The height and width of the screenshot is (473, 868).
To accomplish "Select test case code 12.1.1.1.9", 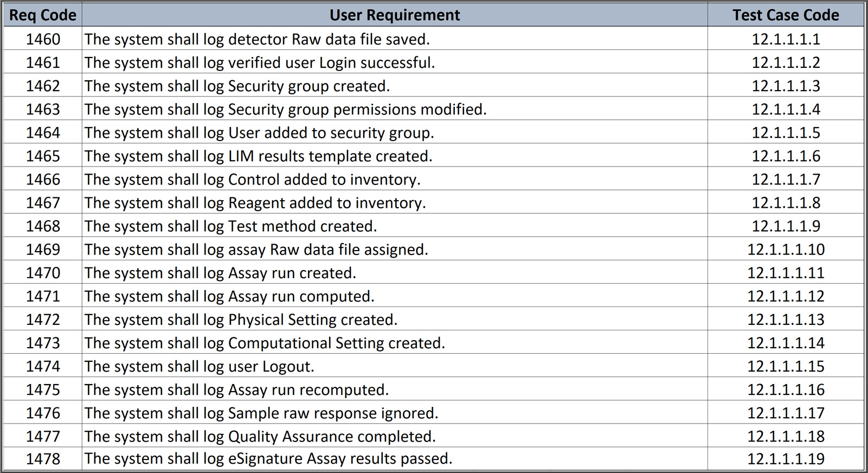I will coord(786,225).
